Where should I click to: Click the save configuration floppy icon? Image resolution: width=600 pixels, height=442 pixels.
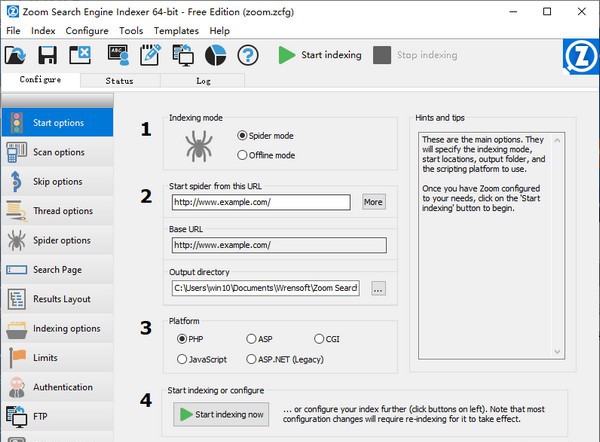(x=52, y=55)
